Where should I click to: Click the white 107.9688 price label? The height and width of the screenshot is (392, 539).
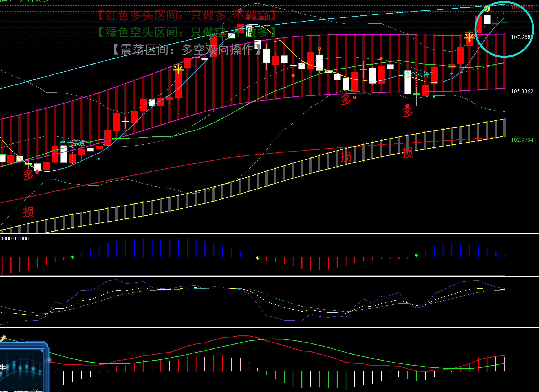[x=522, y=37]
